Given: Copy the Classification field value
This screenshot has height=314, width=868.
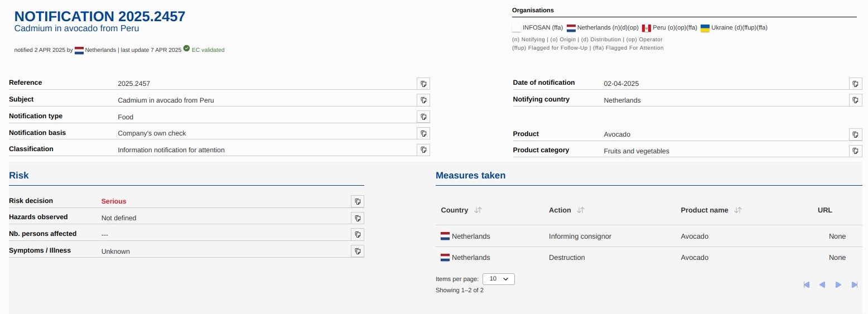Looking at the screenshot, I should coord(423,150).
